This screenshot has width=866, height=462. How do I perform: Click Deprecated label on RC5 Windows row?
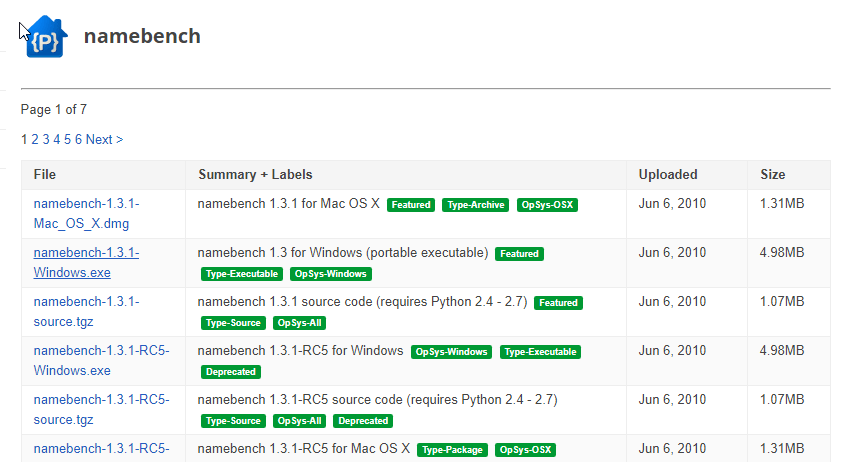coord(230,372)
